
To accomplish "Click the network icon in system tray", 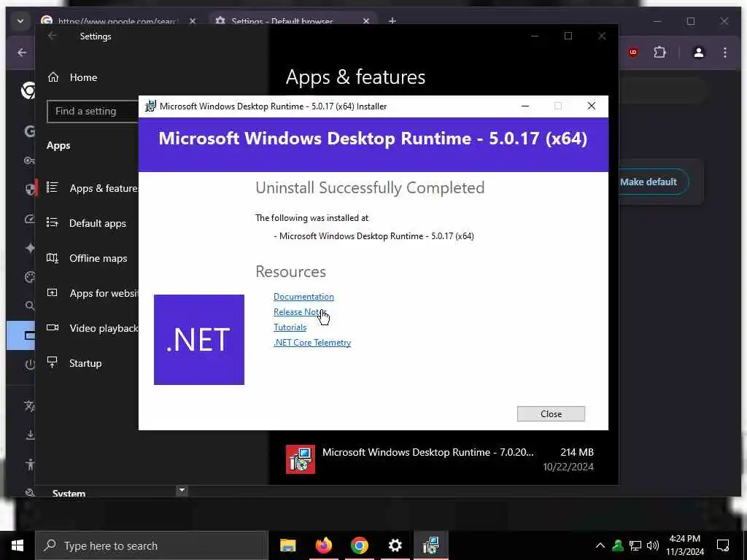I will click(635, 545).
